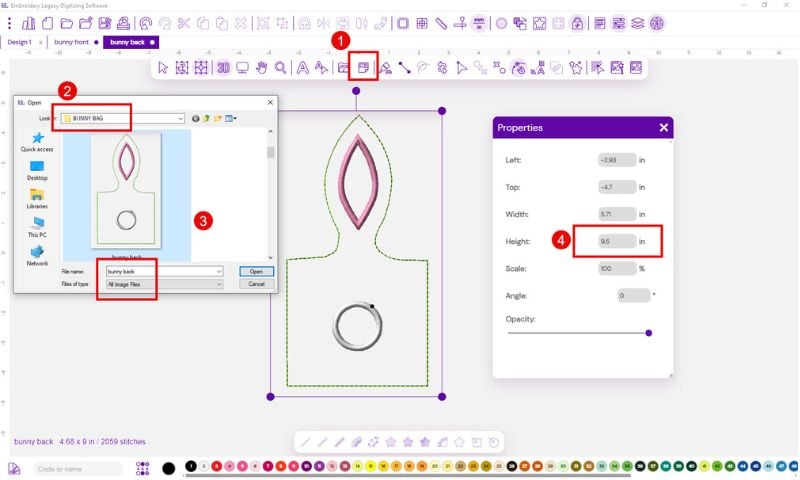Click the backdrop image tool highlighted in red

(363, 68)
